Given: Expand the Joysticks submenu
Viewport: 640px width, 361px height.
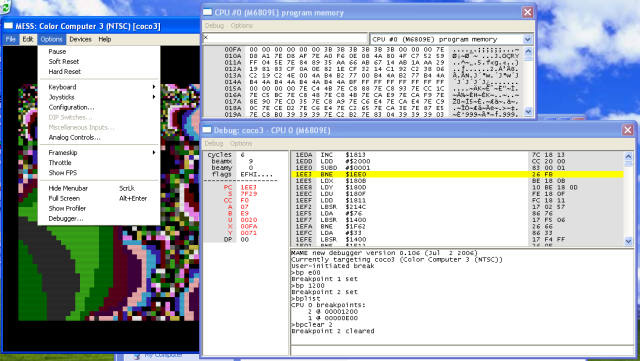Looking at the screenshot, I should (98, 97).
